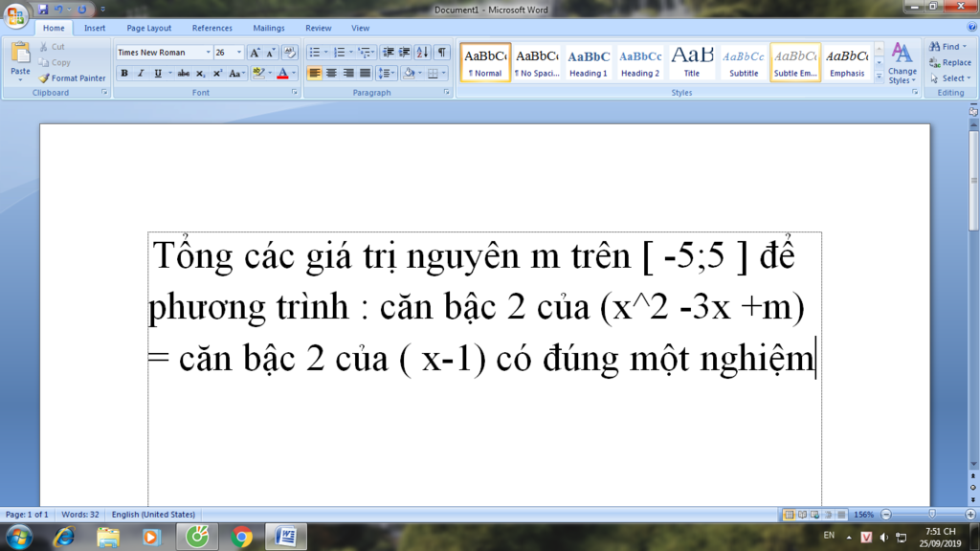Align text right
This screenshot has height=551, width=980.
coord(348,73)
